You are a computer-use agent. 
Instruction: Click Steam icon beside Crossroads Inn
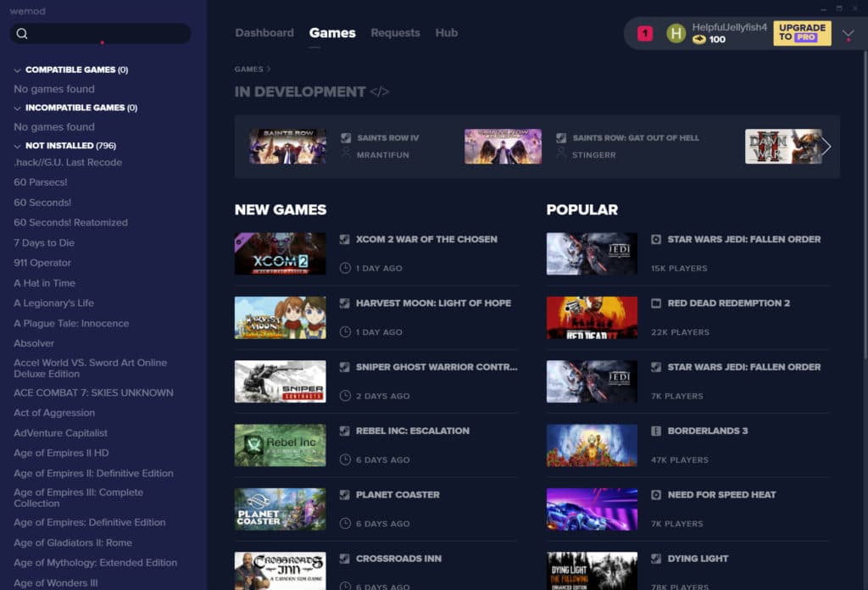(344, 559)
